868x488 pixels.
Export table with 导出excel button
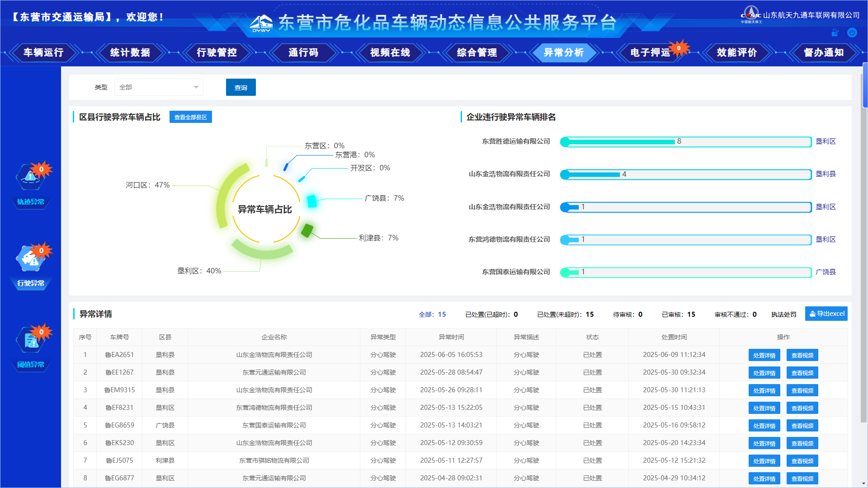[826, 314]
